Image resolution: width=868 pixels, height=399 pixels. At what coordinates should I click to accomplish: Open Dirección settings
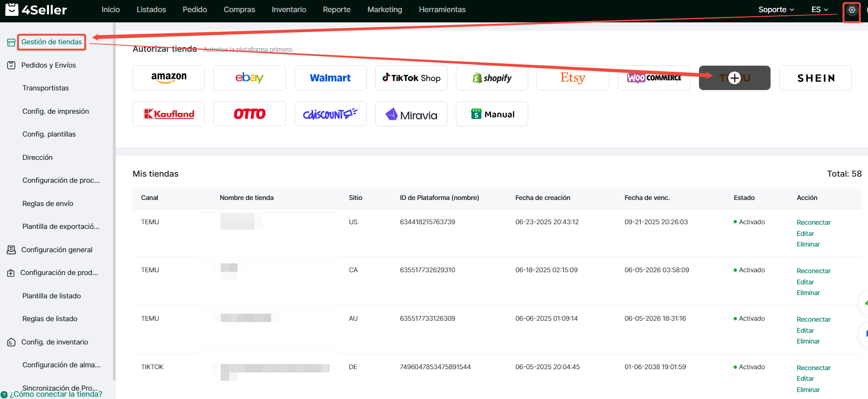[37, 158]
